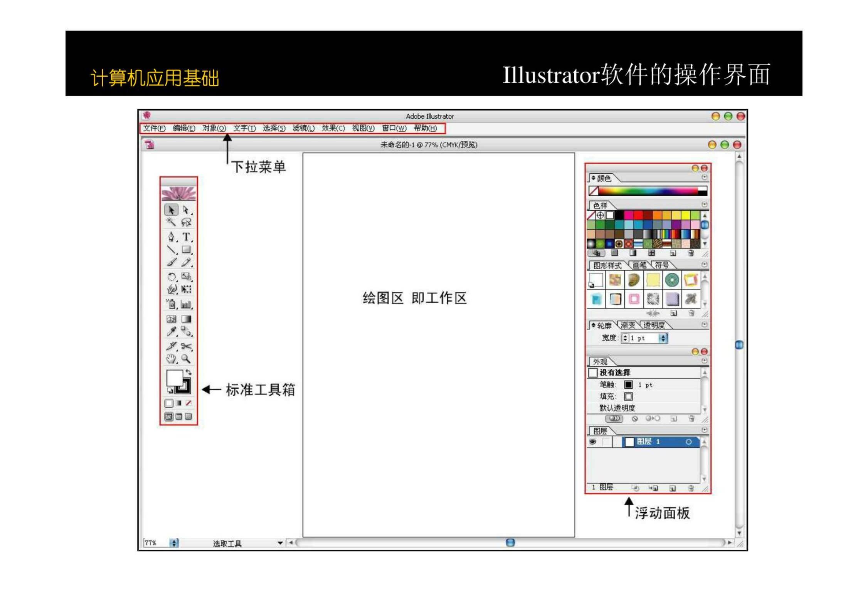868x614 pixels.
Task: Switch to the 渐变 tab
Action: (x=628, y=325)
